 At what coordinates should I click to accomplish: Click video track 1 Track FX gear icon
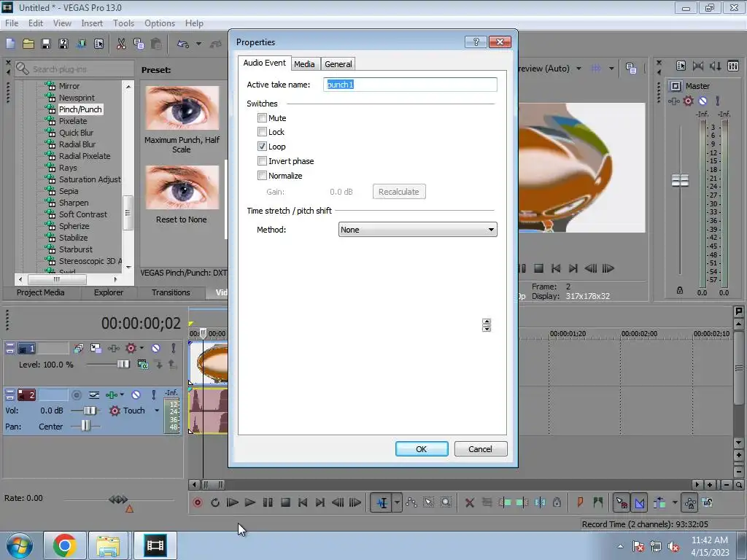pyautogui.click(x=131, y=348)
